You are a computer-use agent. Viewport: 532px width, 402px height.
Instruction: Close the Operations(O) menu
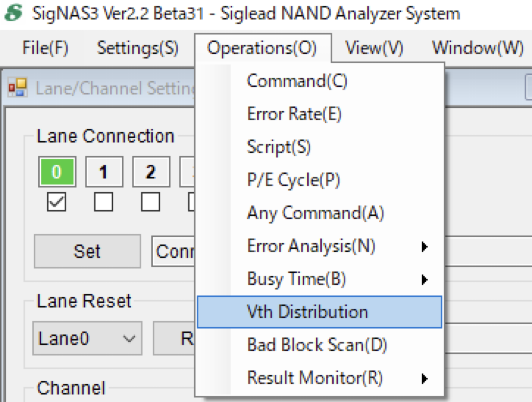point(262,47)
